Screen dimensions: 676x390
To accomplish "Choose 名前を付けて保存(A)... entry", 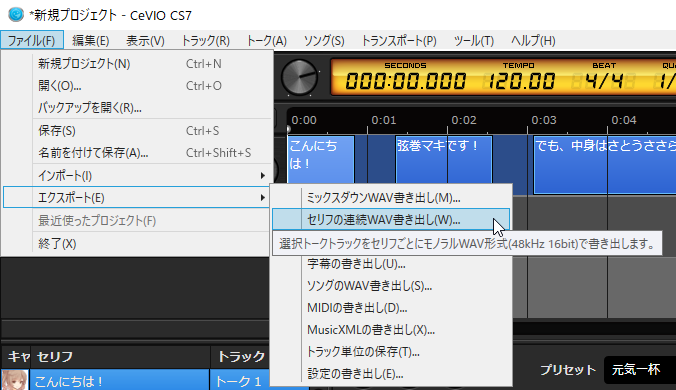I will [x=137, y=153].
